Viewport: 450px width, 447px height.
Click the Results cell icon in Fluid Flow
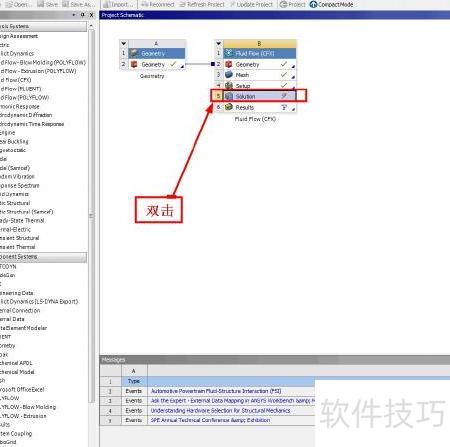[229, 107]
